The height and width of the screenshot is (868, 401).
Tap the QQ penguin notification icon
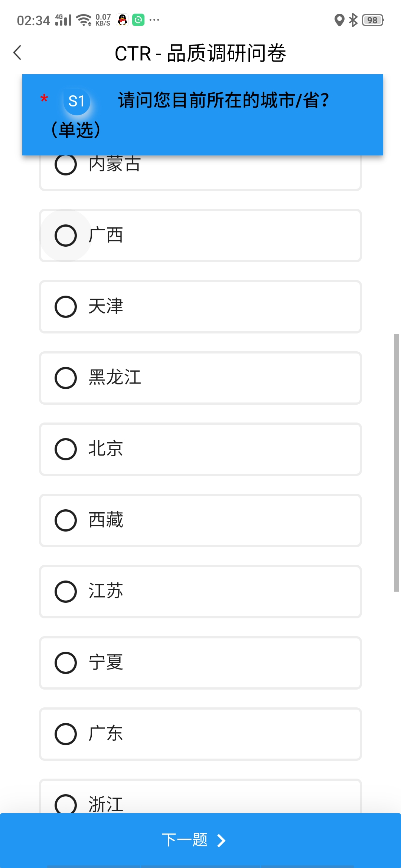(123, 20)
